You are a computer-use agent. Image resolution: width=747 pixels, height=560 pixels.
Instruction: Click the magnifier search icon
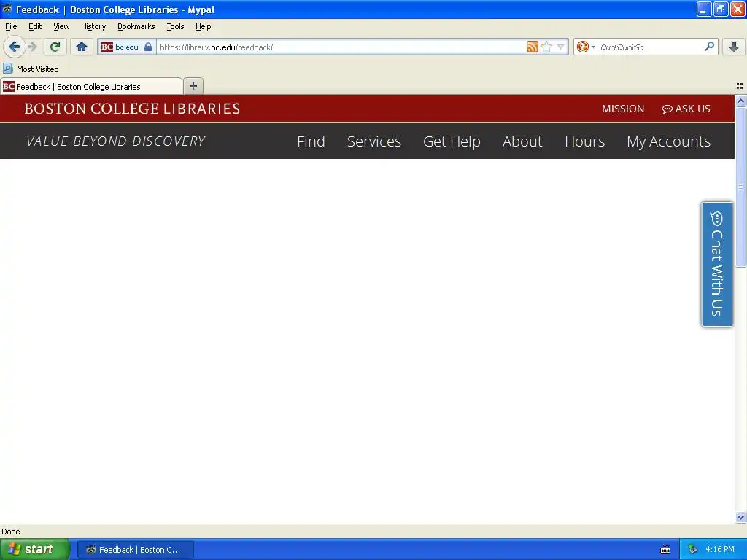[x=709, y=47]
